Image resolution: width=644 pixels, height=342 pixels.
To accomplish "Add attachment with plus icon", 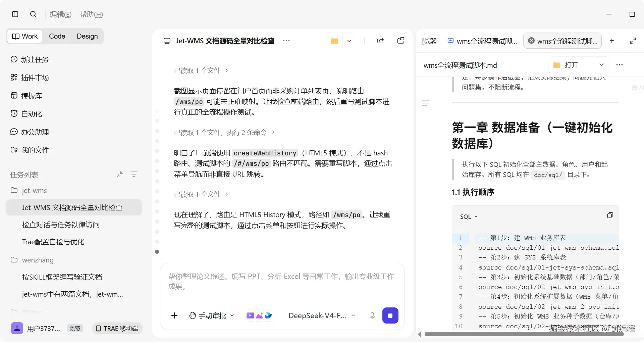I will (x=174, y=315).
